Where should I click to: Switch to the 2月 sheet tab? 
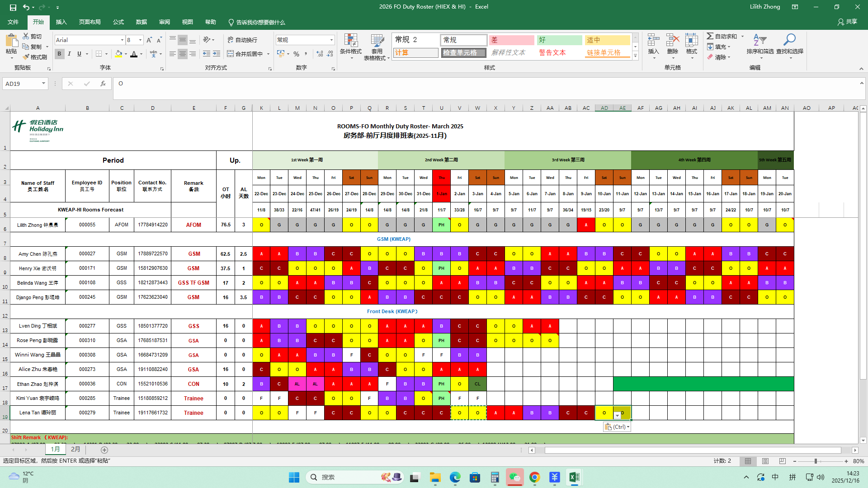(75, 450)
